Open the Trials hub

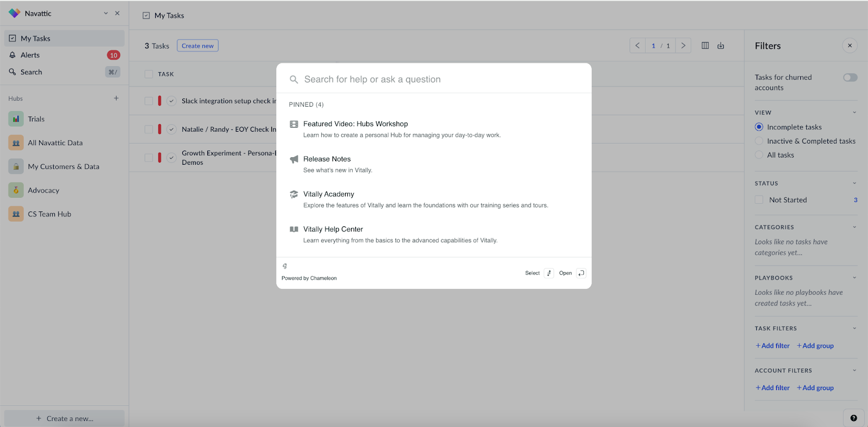tap(65, 119)
